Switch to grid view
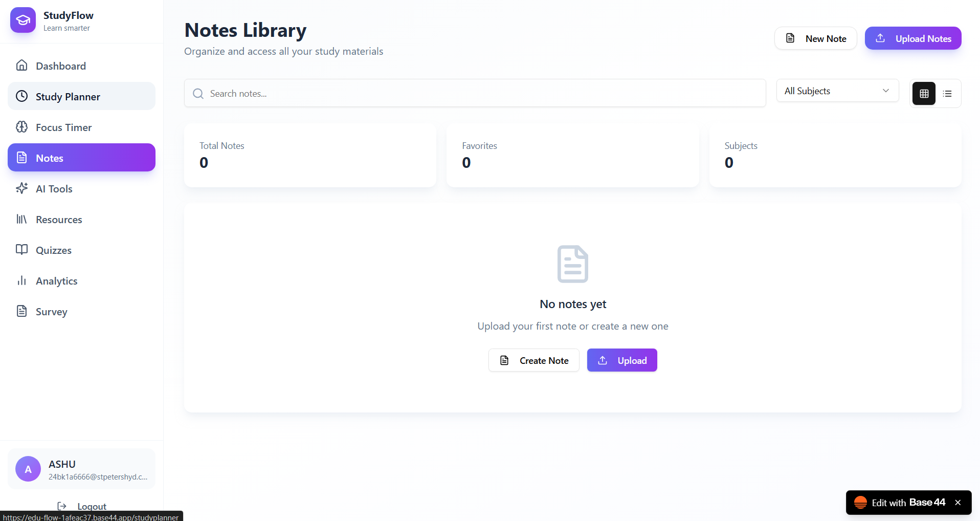 click(924, 93)
